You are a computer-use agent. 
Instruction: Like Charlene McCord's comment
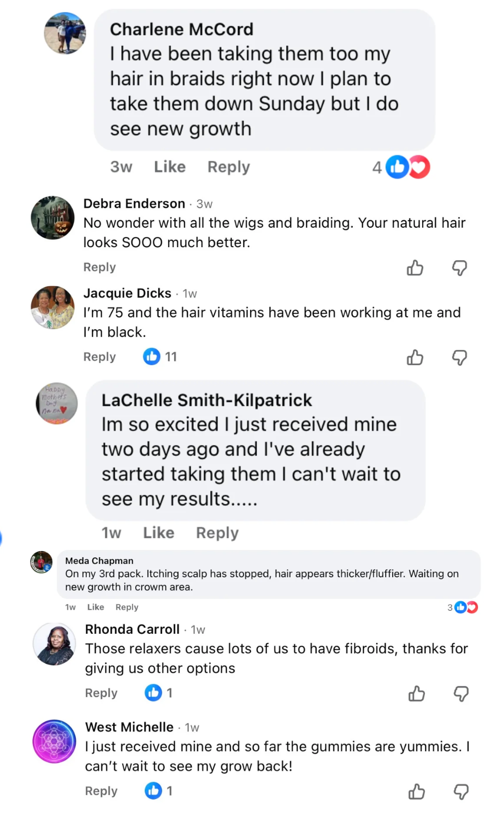(170, 167)
